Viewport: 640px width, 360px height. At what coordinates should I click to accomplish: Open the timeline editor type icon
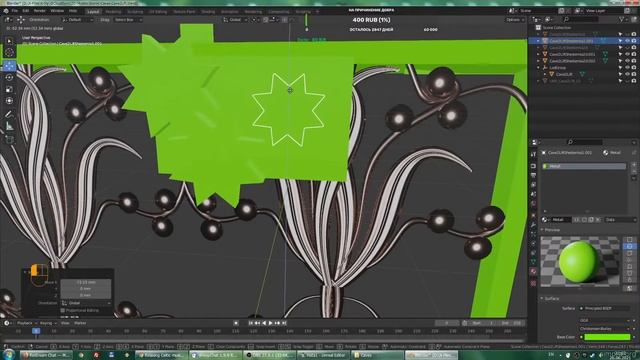pyautogui.click(x=7, y=323)
